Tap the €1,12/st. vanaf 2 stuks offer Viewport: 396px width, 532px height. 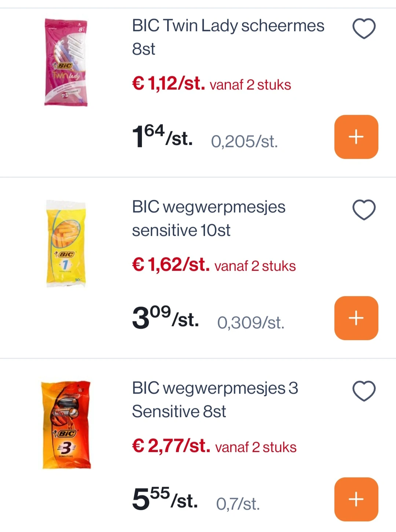tap(212, 83)
